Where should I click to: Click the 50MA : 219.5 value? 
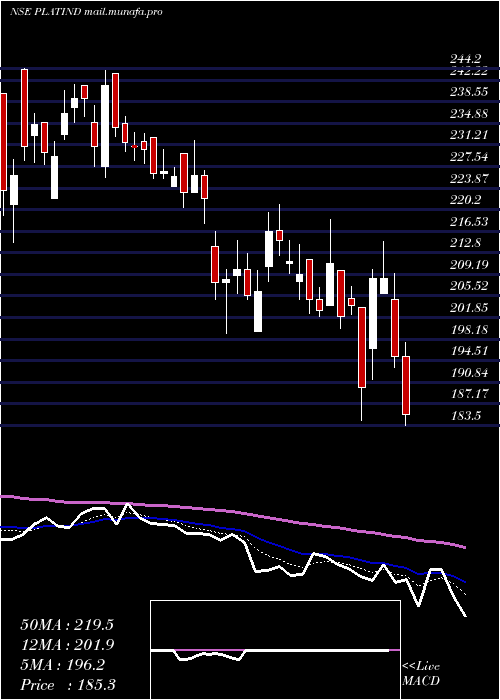[x=67, y=625]
